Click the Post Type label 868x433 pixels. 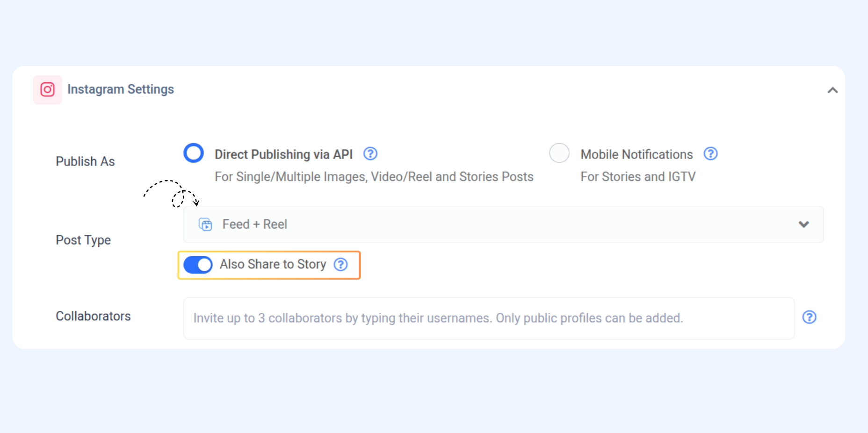point(83,240)
